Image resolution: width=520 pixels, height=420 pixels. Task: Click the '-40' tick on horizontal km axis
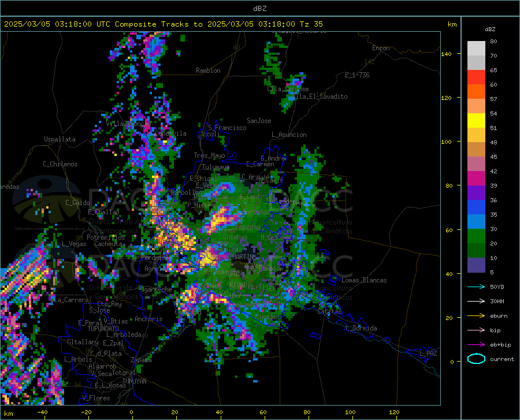point(42,412)
